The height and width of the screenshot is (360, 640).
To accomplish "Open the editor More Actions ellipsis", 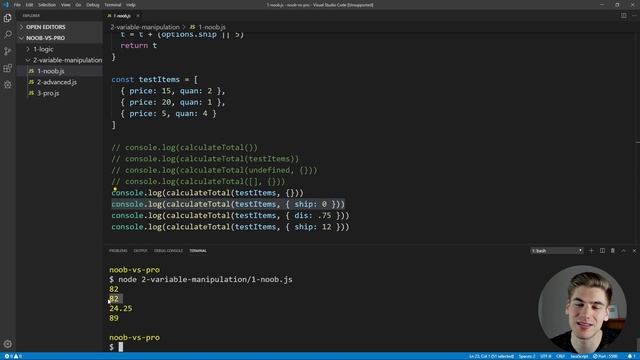I will [634, 16].
